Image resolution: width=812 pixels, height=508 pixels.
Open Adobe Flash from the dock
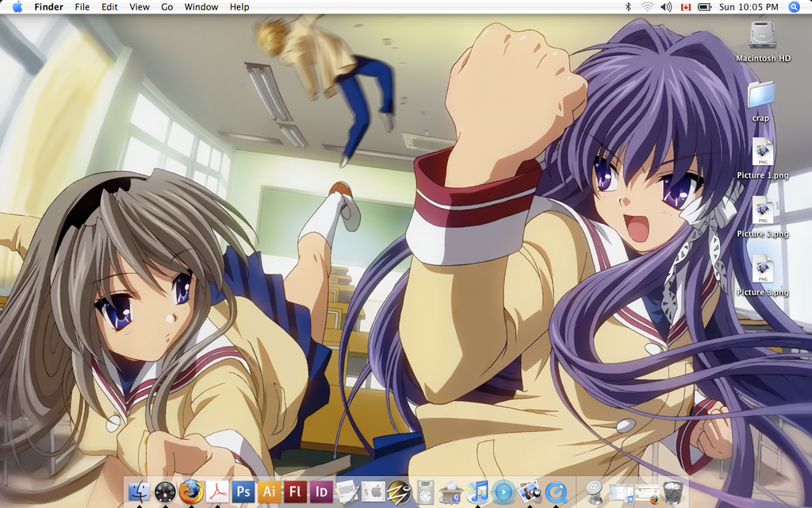point(296,492)
